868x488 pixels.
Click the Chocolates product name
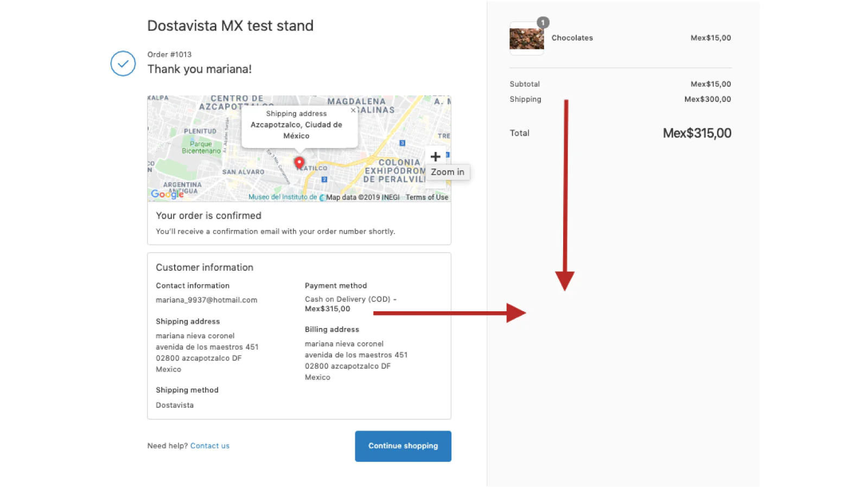coord(572,38)
